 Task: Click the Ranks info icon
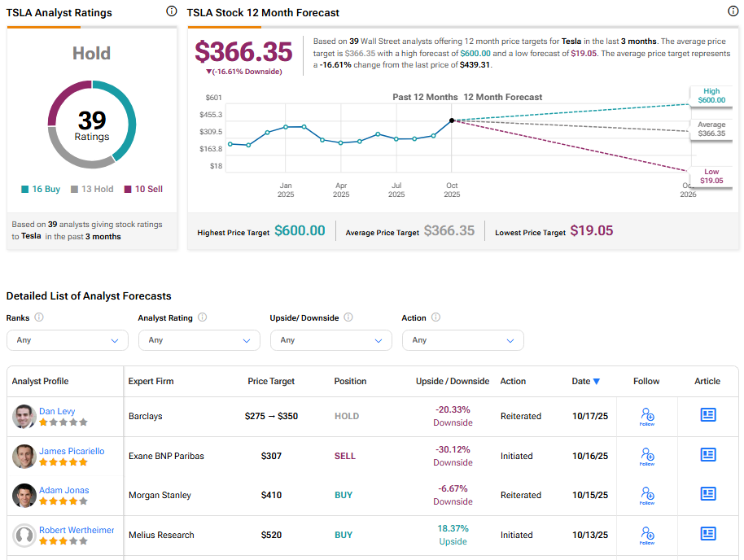(39, 317)
